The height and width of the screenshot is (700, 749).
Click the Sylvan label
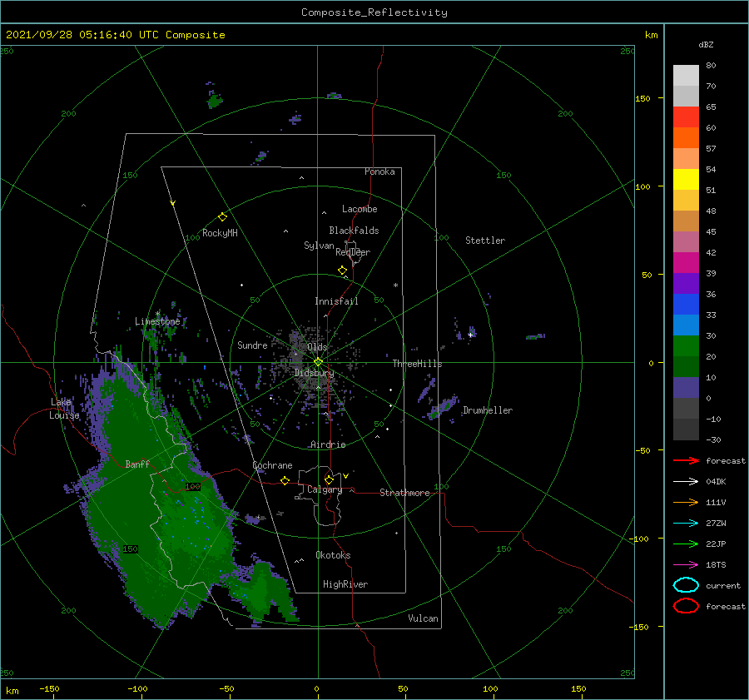319,246
